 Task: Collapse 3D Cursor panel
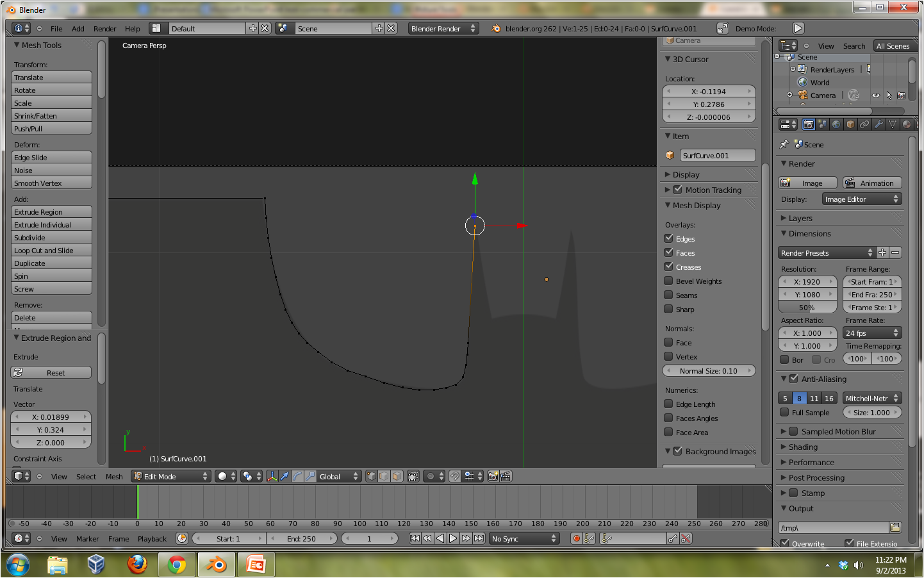tap(668, 59)
